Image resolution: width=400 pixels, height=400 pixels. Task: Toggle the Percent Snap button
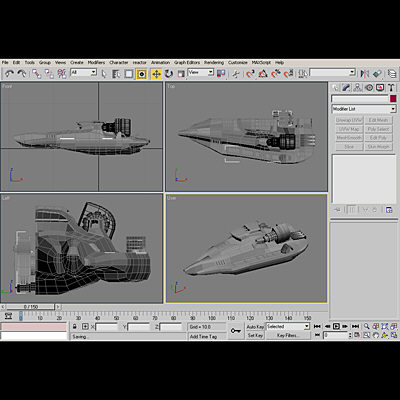click(276, 74)
